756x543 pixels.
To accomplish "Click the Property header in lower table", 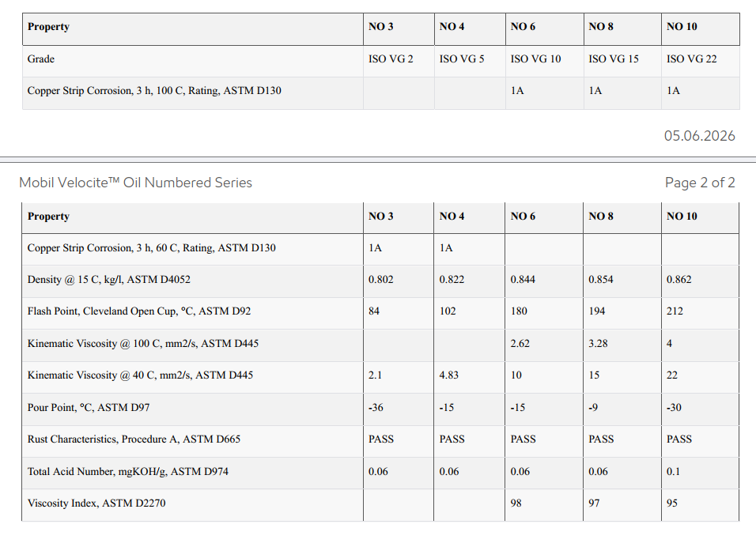I will 48,217.
